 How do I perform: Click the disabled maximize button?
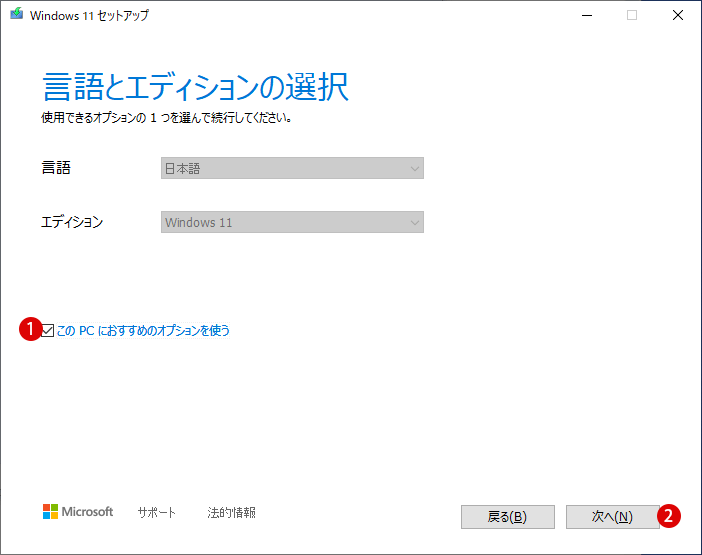click(x=632, y=15)
